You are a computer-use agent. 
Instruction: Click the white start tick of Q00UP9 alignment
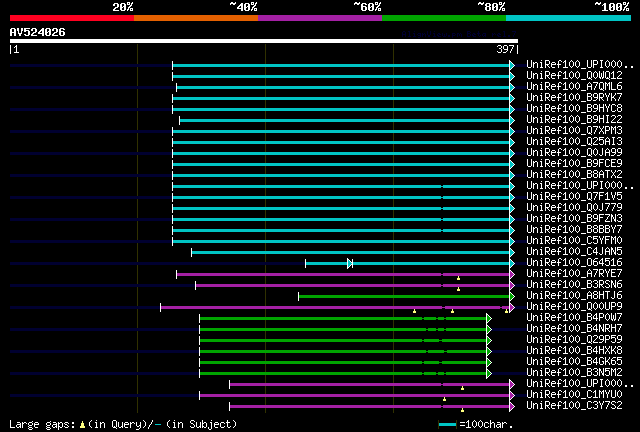point(160,308)
